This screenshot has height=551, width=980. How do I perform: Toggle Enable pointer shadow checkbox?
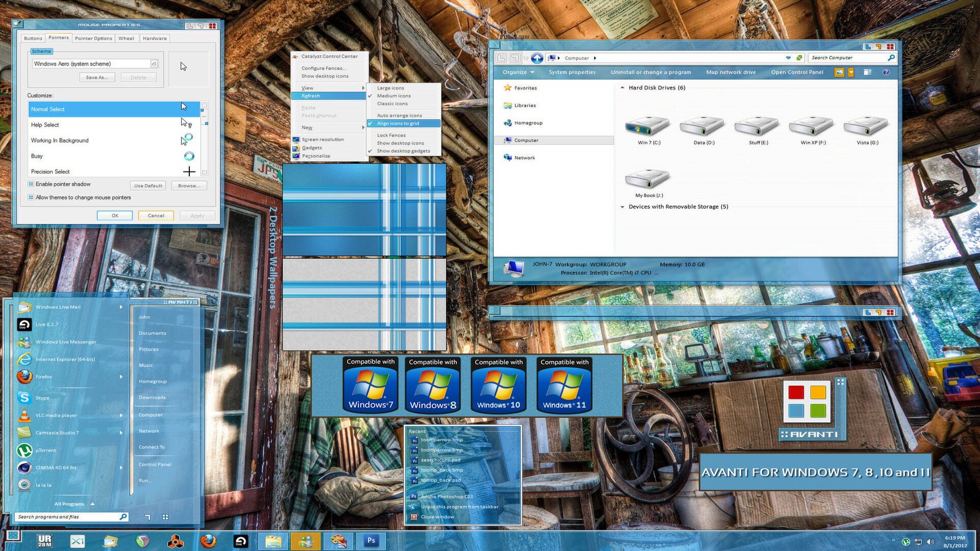coord(31,184)
